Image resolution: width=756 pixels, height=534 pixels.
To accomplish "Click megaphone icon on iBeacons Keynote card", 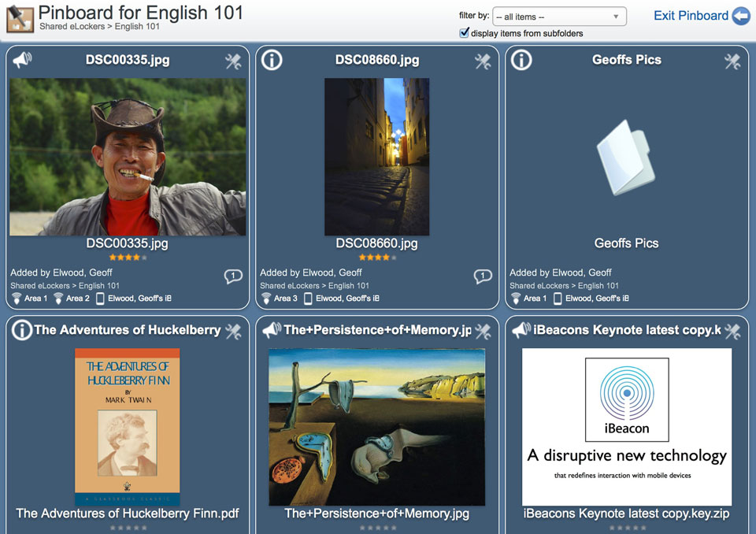I will pos(521,330).
